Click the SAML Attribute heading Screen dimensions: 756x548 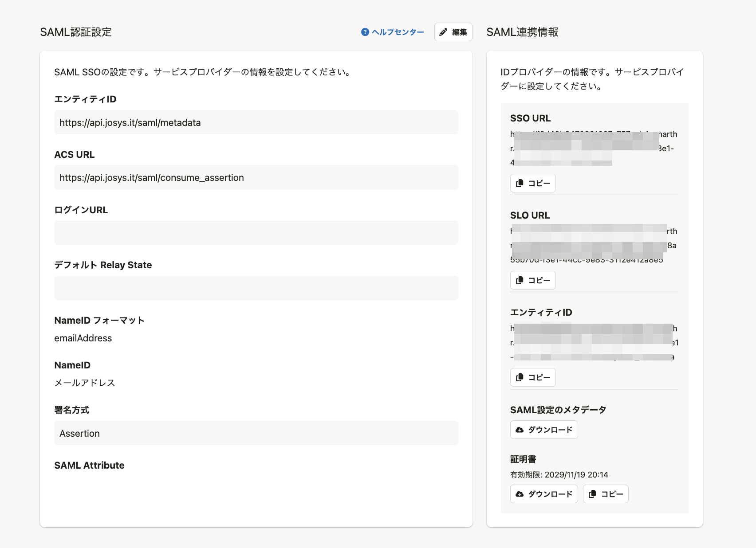point(89,466)
